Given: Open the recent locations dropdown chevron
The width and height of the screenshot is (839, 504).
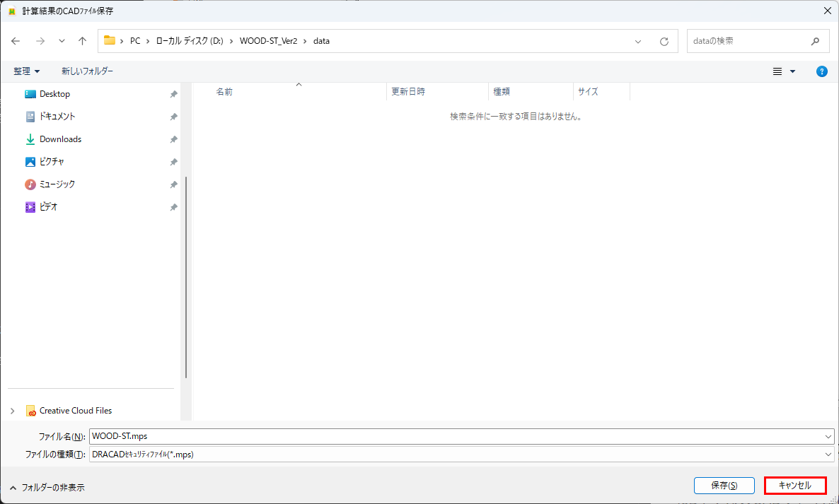Looking at the screenshot, I should 62,41.
